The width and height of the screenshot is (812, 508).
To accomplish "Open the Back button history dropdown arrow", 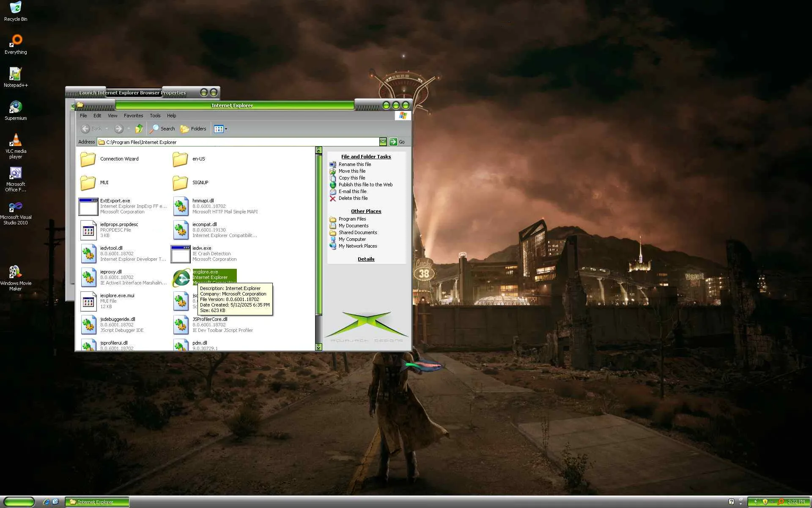I will pos(107,129).
